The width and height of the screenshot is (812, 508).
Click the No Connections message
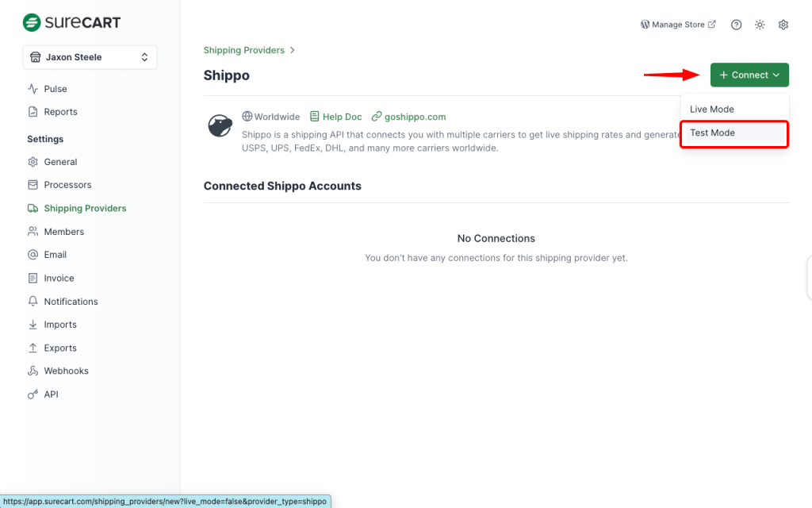click(x=496, y=238)
